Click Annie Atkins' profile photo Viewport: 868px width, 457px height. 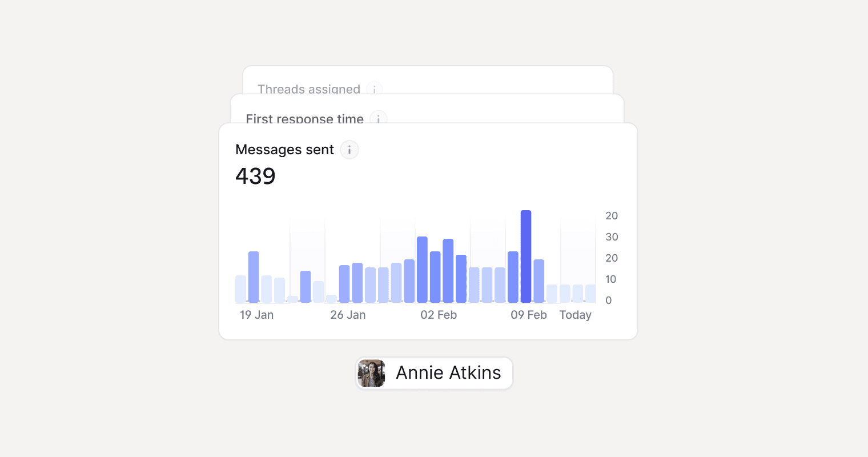click(x=372, y=373)
